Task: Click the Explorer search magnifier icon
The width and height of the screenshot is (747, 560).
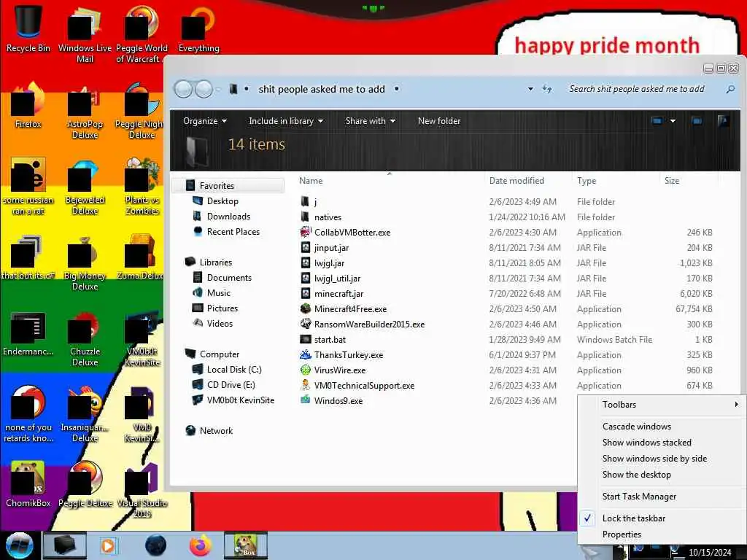Action: 729,89
